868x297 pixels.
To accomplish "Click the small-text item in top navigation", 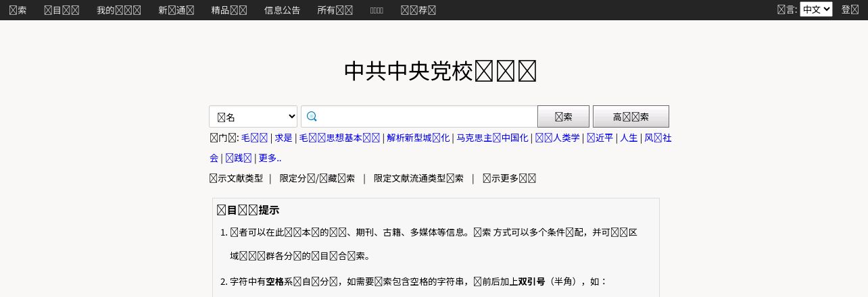I will pos(377,10).
